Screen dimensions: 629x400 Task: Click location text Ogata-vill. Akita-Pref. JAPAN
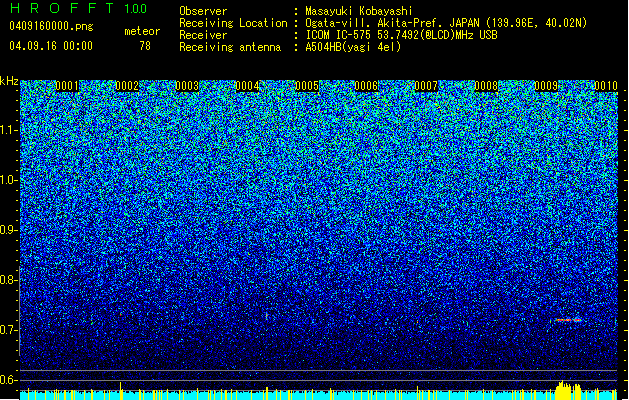click(392, 23)
